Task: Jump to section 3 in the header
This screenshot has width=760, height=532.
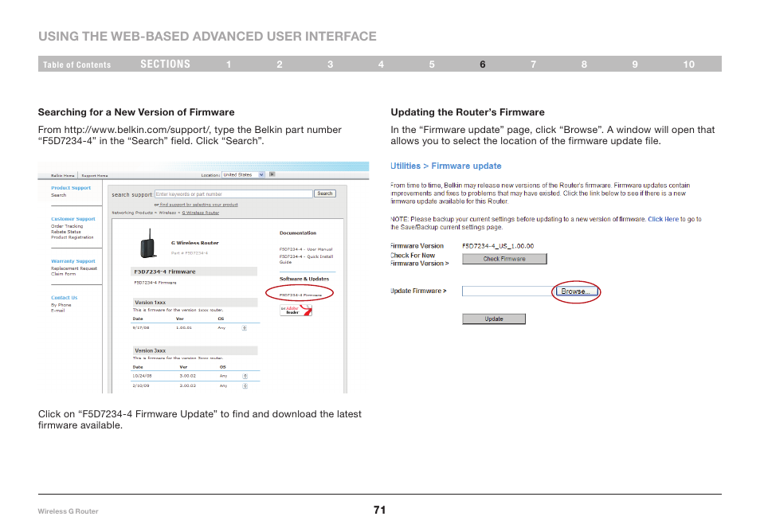Action: coord(330,65)
